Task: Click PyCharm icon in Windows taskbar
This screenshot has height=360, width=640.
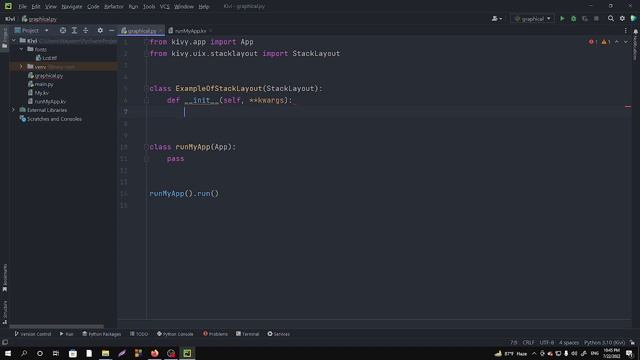Action: [187, 353]
